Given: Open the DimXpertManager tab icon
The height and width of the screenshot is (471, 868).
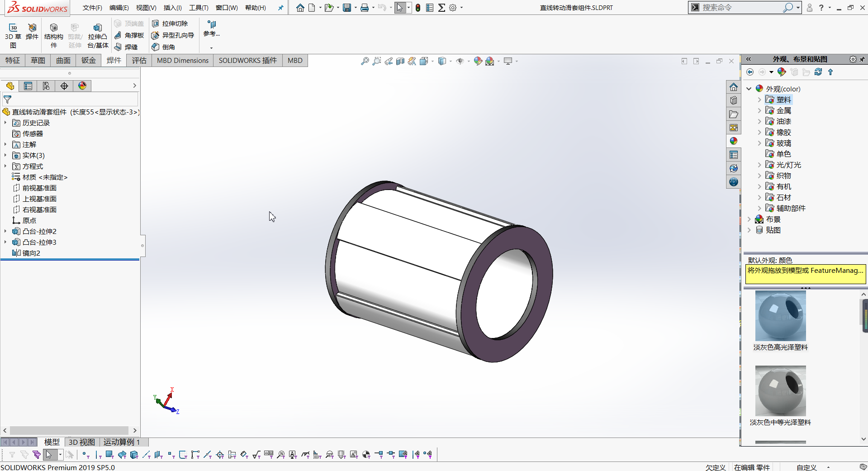Looking at the screenshot, I should (x=64, y=86).
